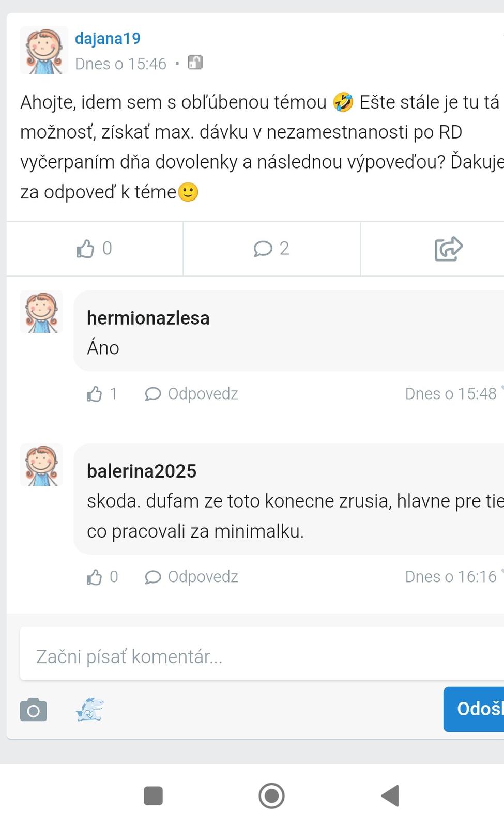
Task: Open the dajana19 avatar picture
Action: coord(44,50)
